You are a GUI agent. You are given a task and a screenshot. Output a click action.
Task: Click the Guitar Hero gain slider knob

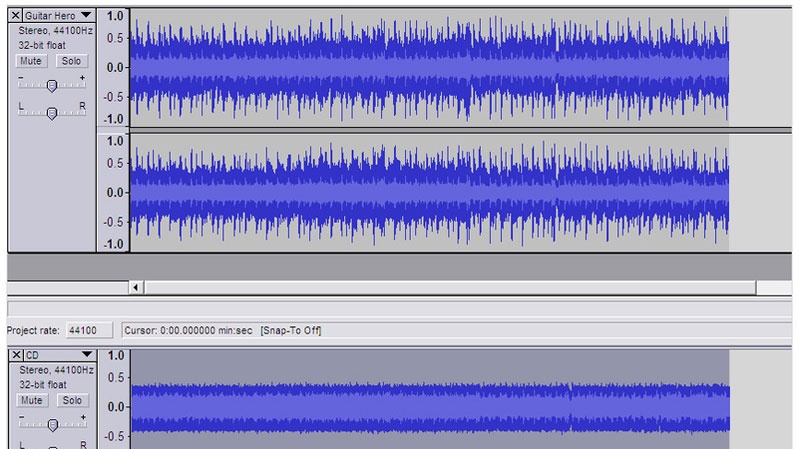click(x=52, y=86)
